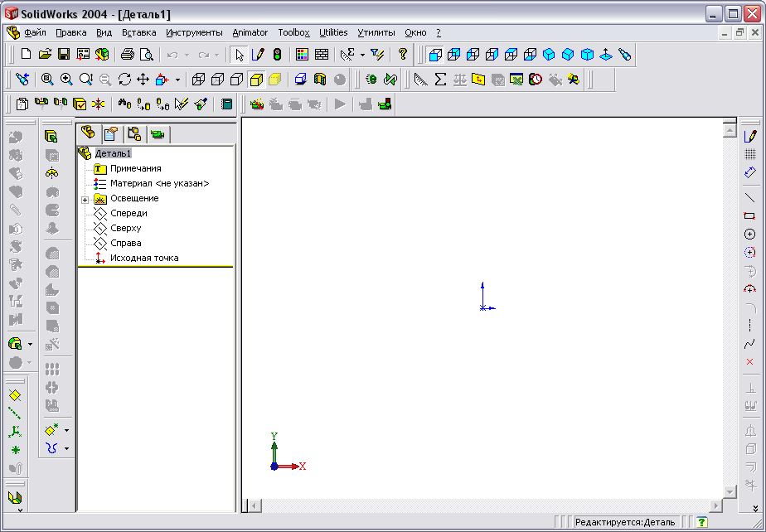Click the Coordinate System icon
766x532 pixels.
pos(15,432)
